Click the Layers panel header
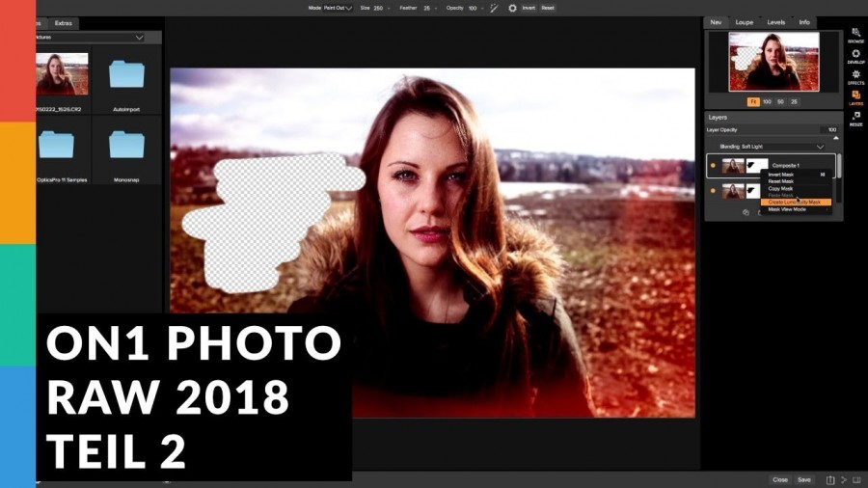Screen dimensions: 868x488 773,118
